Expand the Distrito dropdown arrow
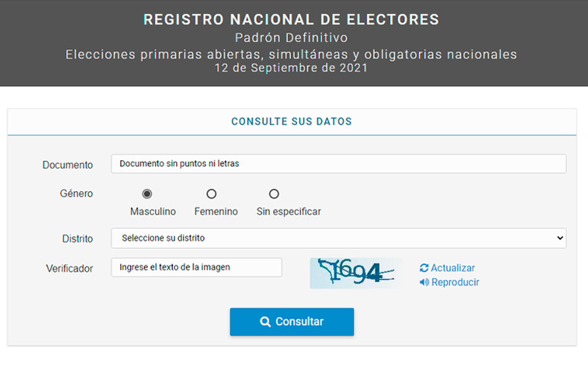The height and width of the screenshot is (368, 588). pos(560,238)
